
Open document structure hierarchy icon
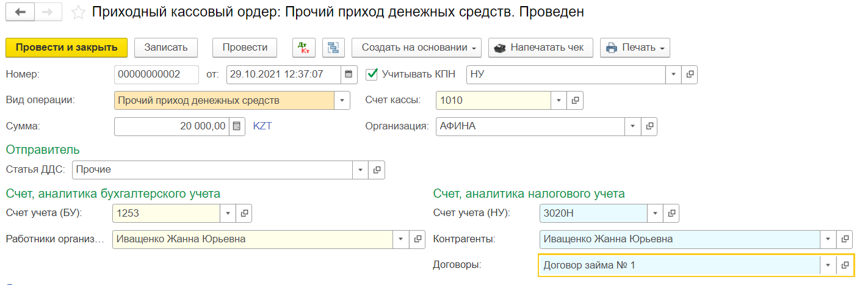[333, 48]
